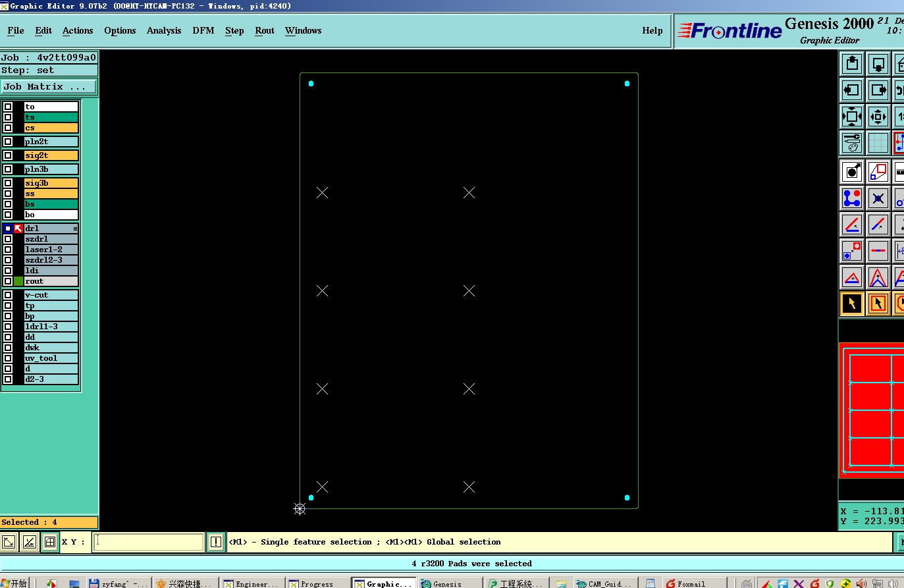Click the blue-to-red square pads icon
Screen dimensions: 904x588
(852, 251)
